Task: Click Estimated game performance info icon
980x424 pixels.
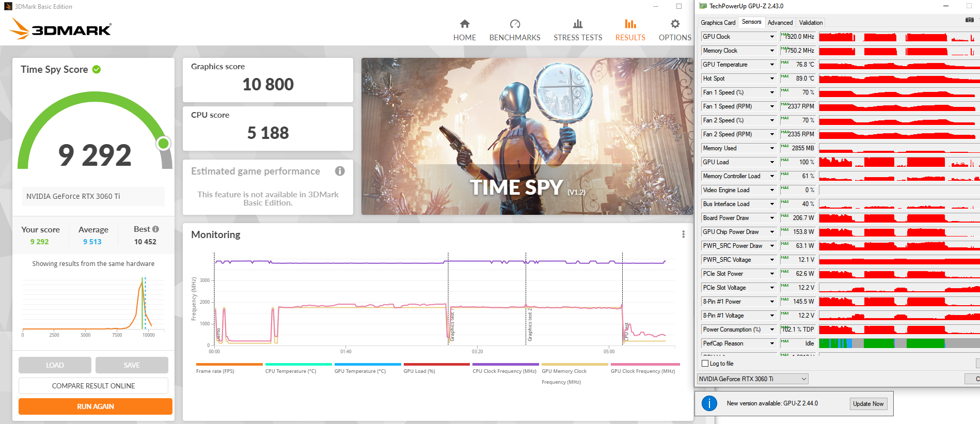Action: click(x=340, y=171)
